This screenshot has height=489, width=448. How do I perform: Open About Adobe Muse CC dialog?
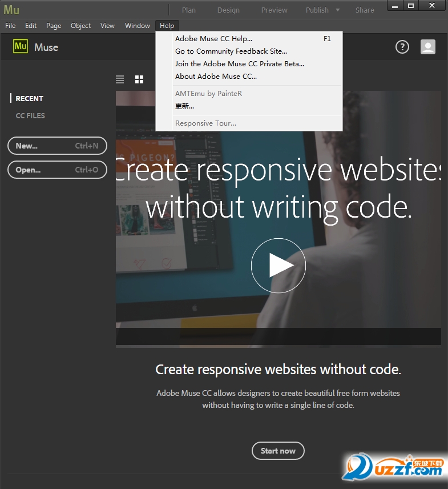click(216, 77)
